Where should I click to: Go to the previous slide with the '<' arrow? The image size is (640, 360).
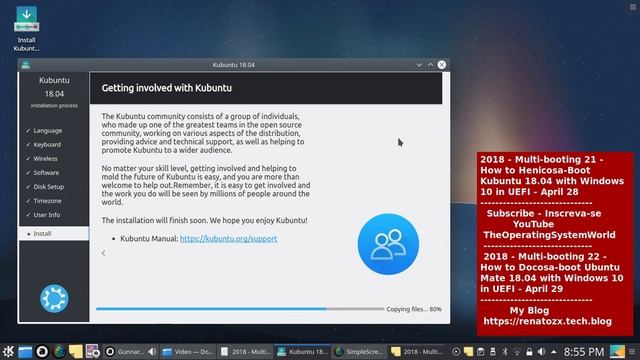pos(103,253)
